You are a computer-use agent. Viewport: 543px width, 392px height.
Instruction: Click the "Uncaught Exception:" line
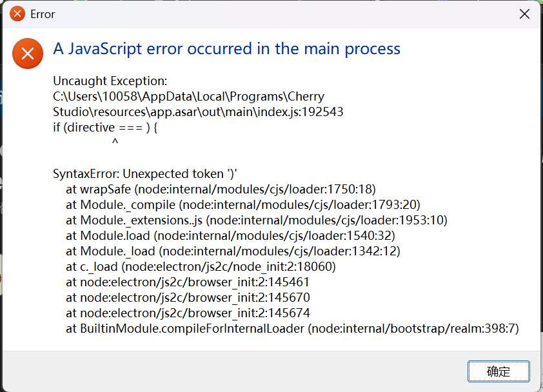110,81
